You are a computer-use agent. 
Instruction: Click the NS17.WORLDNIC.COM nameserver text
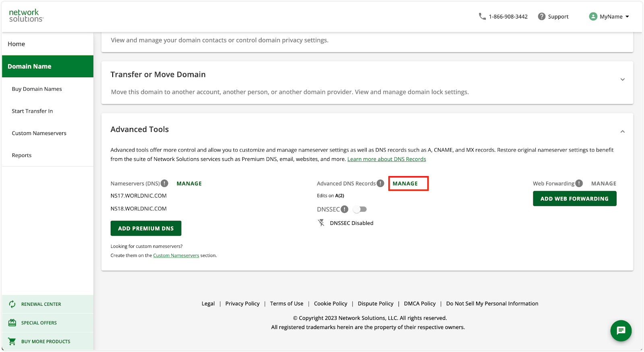pos(138,196)
